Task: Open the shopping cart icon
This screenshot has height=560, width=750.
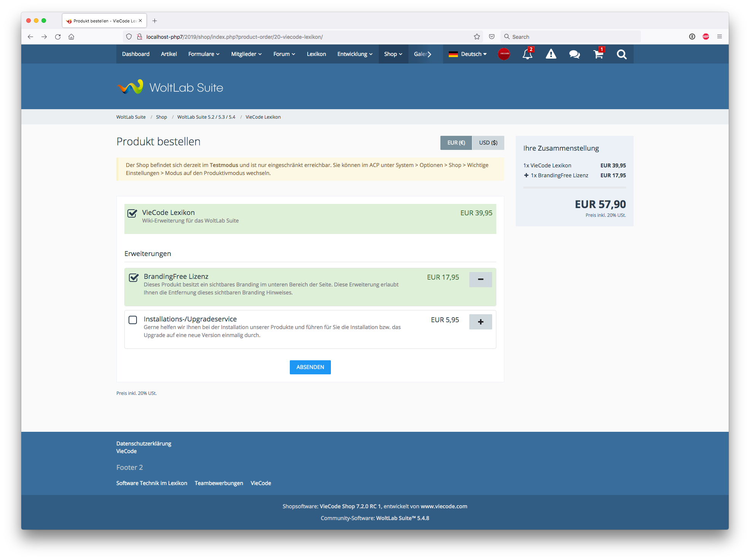Action: [598, 54]
